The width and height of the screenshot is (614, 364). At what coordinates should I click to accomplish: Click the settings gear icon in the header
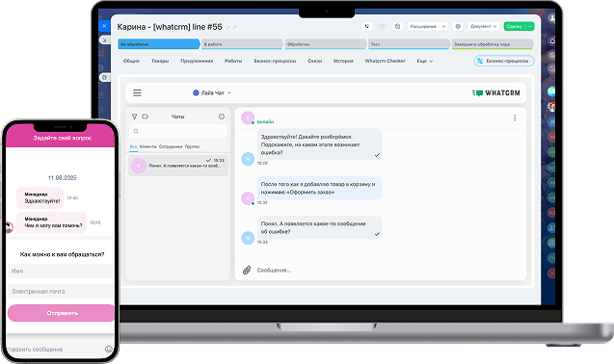click(x=458, y=26)
